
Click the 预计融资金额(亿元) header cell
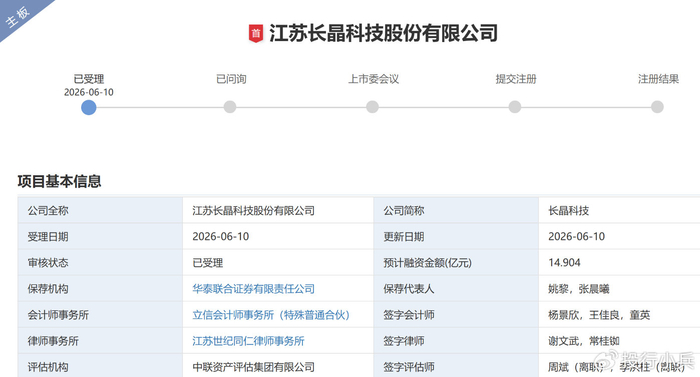pos(456,263)
